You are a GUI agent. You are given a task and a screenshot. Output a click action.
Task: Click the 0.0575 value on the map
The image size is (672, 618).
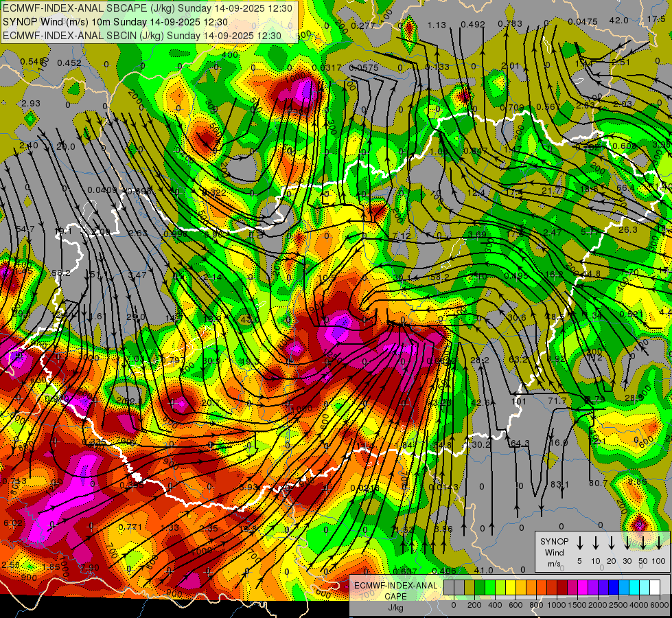(x=364, y=67)
